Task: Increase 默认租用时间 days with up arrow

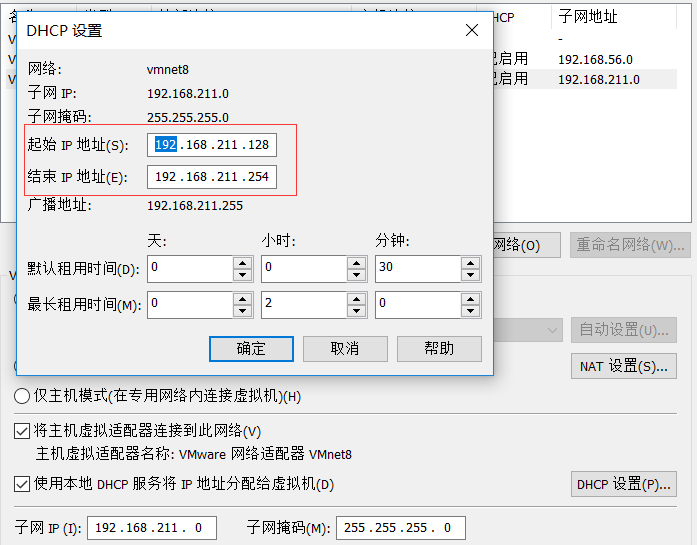Action: pos(243,263)
